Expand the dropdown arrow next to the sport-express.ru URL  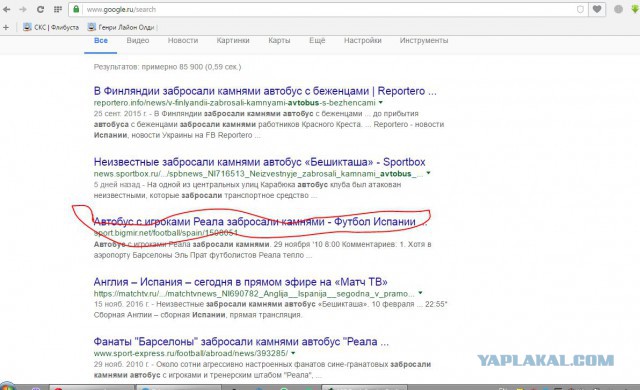click(x=293, y=353)
